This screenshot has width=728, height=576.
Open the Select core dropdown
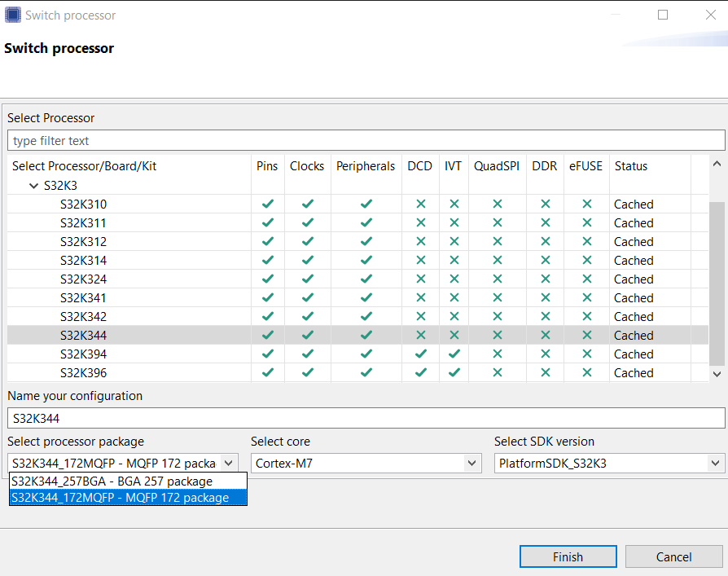472,464
